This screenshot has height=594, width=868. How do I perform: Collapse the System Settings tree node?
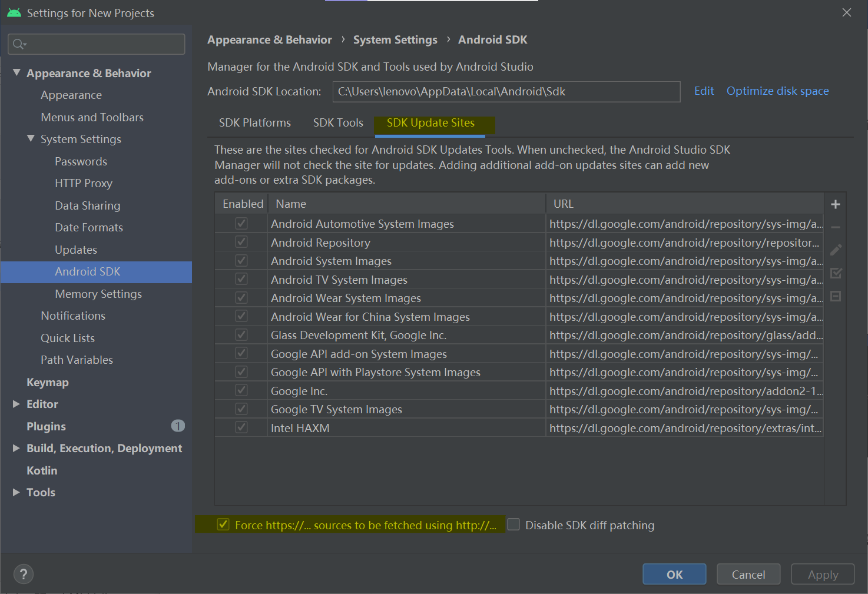point(31,138)
